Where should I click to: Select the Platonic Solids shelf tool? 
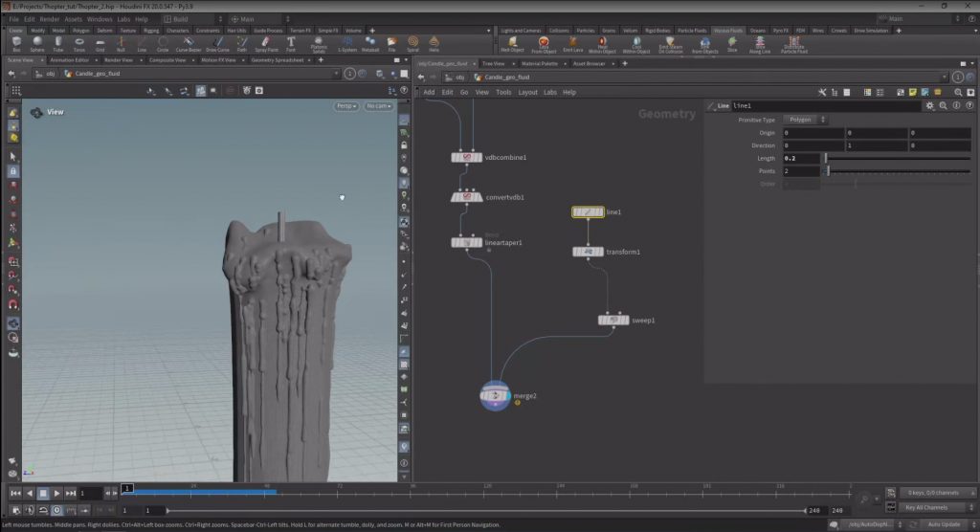click(319, 44)
